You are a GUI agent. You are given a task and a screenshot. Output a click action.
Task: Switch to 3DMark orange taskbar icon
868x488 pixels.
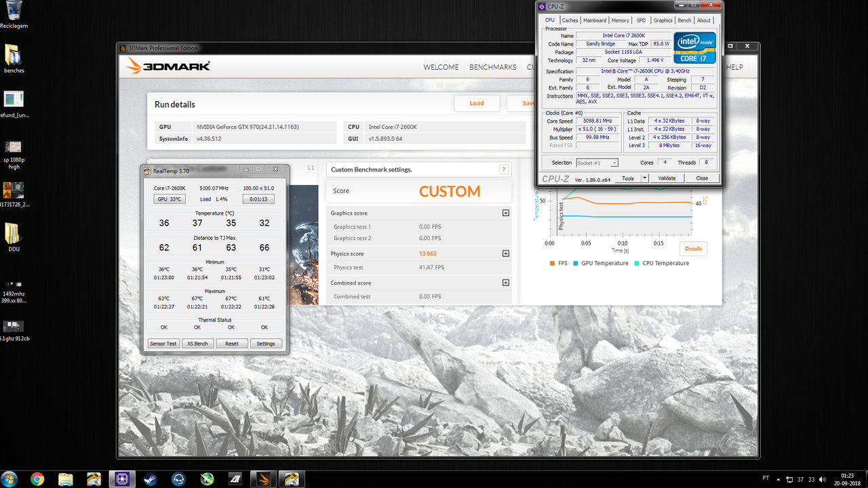pyautogui.click(x=262, y=479)
